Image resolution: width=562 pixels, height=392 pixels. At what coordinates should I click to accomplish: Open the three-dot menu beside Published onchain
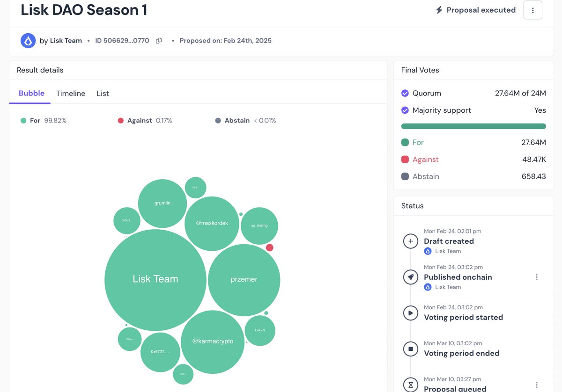point(537,277)
